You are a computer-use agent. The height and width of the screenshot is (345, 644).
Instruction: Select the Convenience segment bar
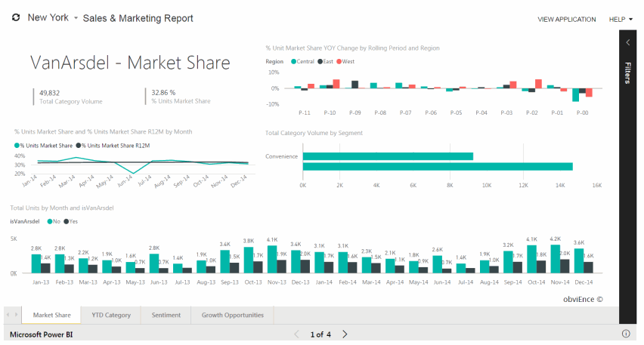coord(388,156)
